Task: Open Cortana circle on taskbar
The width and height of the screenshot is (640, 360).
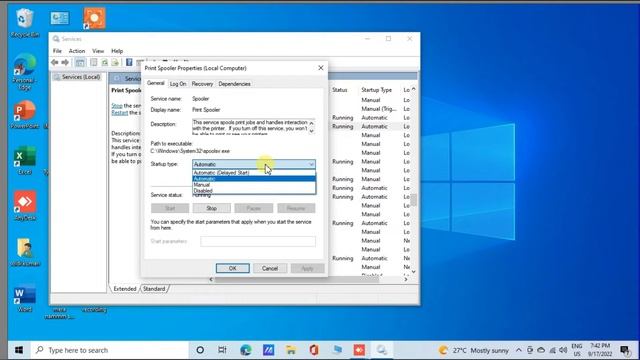Action: [200, 350]
